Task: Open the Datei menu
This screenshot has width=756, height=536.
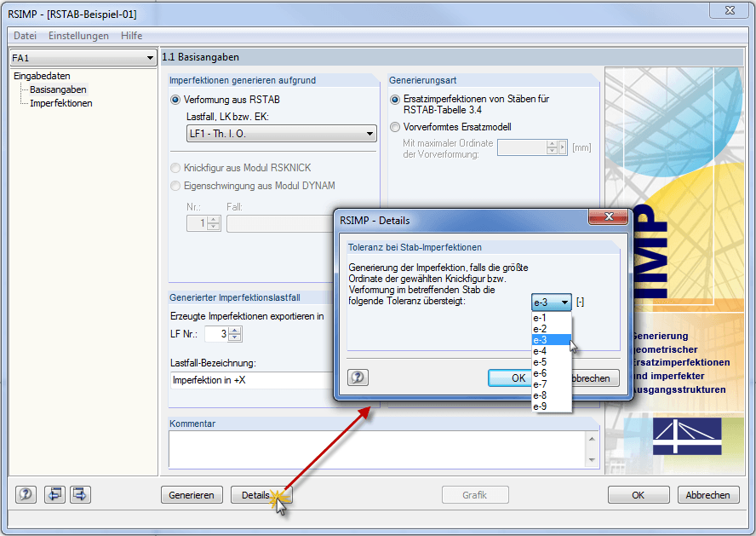Action: [25, 36]
